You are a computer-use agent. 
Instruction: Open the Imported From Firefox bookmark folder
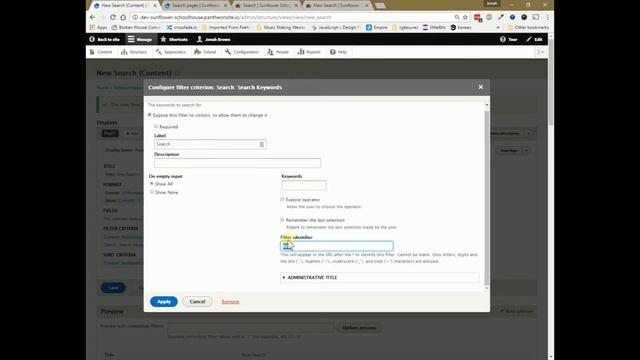pyautogui.click(x=226, y=27)
